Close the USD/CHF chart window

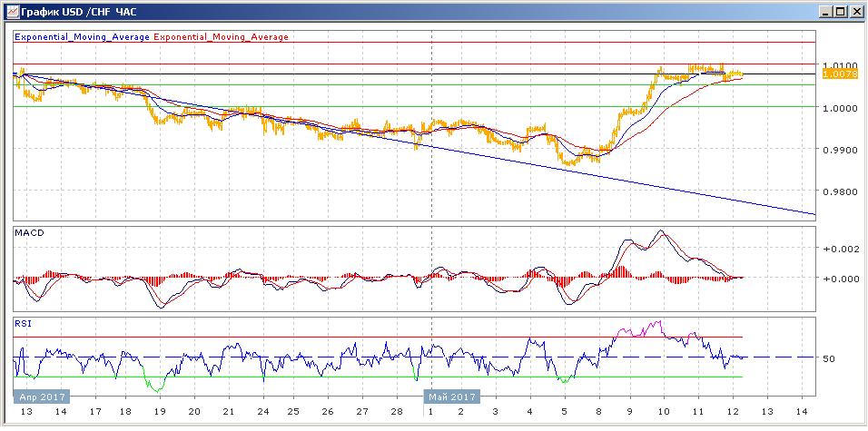tap(856, 11)
